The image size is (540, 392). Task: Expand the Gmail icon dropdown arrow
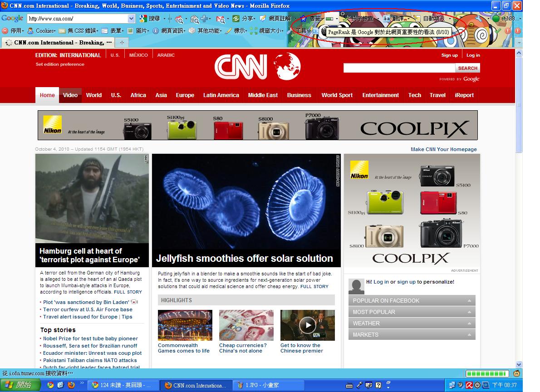coord(228,19)
